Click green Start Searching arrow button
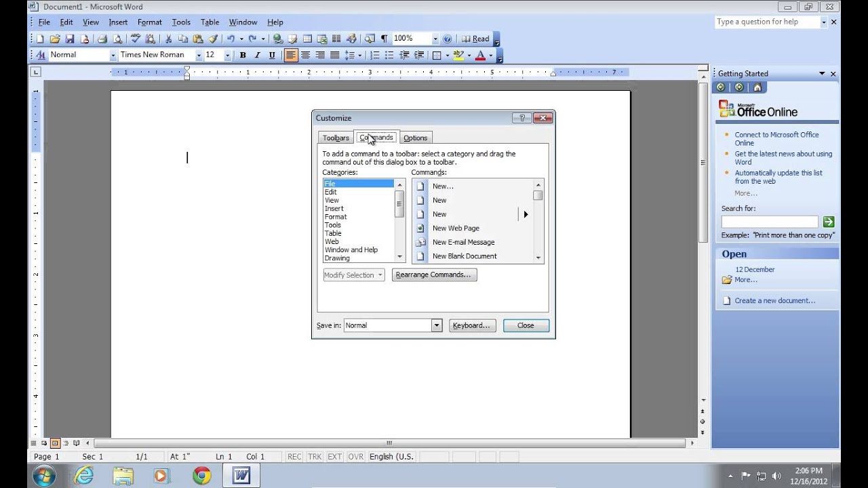This screenshot has height=488, width=868. 828,222
